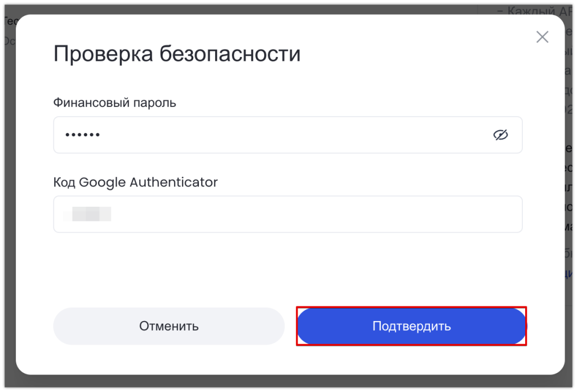Click the Финансовый пароль label
Screen dimensions: 577x392
(115, 103)
